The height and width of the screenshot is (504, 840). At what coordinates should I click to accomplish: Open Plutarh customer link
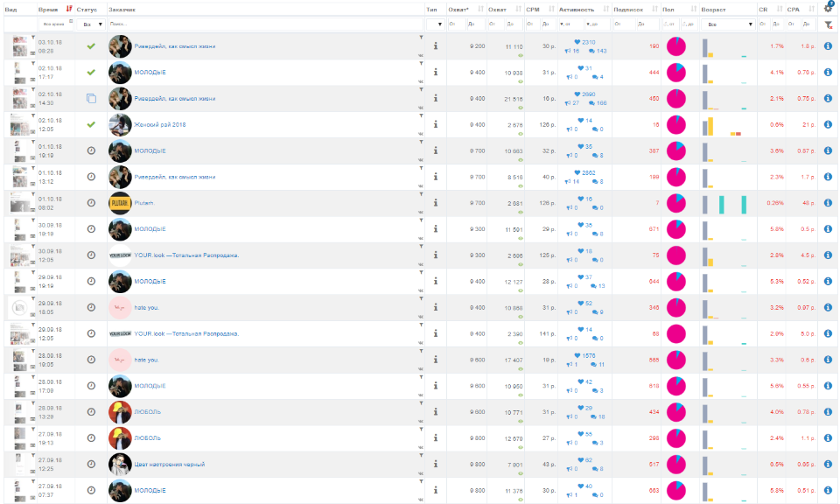(x=144, y=203)
